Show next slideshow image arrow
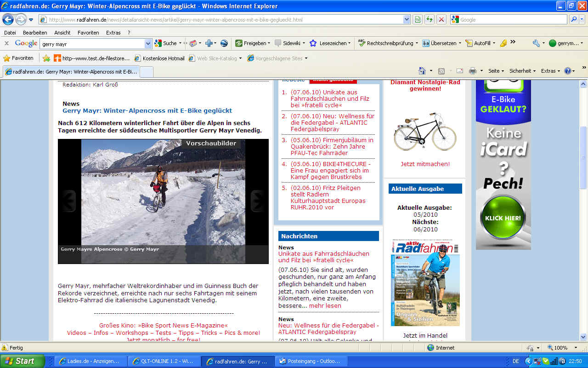Screen dimensions: 588x368 (257, 200)
